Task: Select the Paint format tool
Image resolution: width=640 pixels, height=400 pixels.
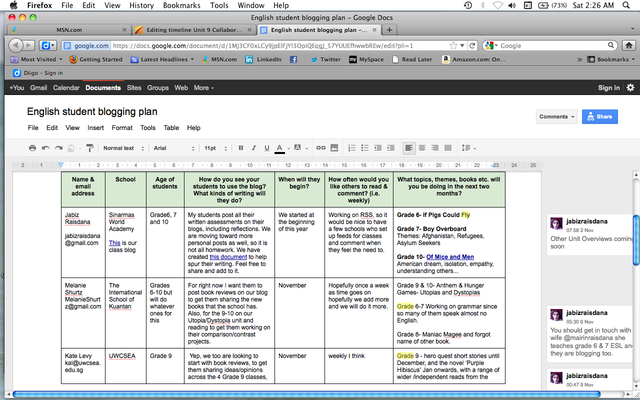Action: tap(90, 148)
